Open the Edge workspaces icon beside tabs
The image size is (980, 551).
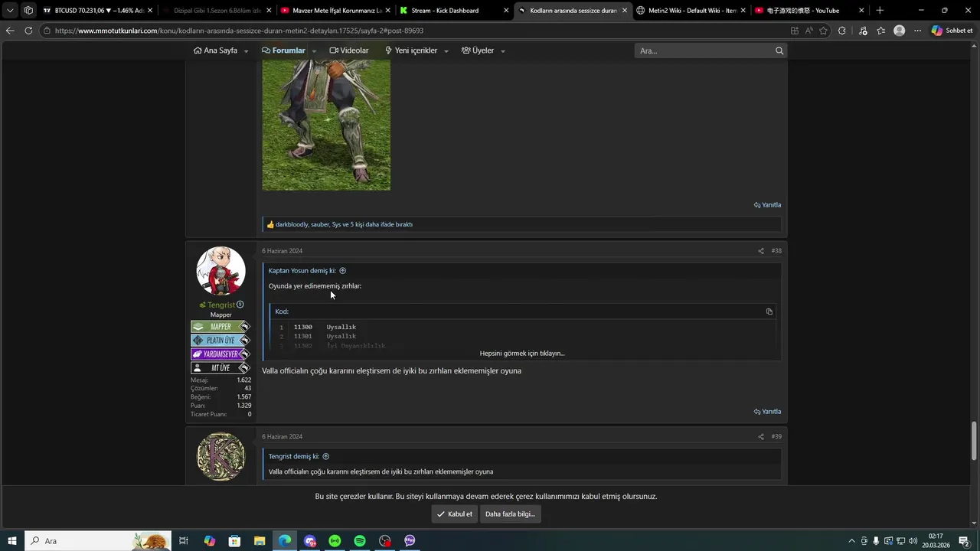(28, 11)
